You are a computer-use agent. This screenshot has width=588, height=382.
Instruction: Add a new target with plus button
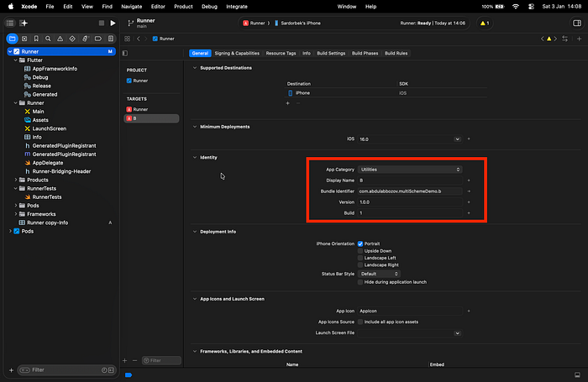pos(125,361)
